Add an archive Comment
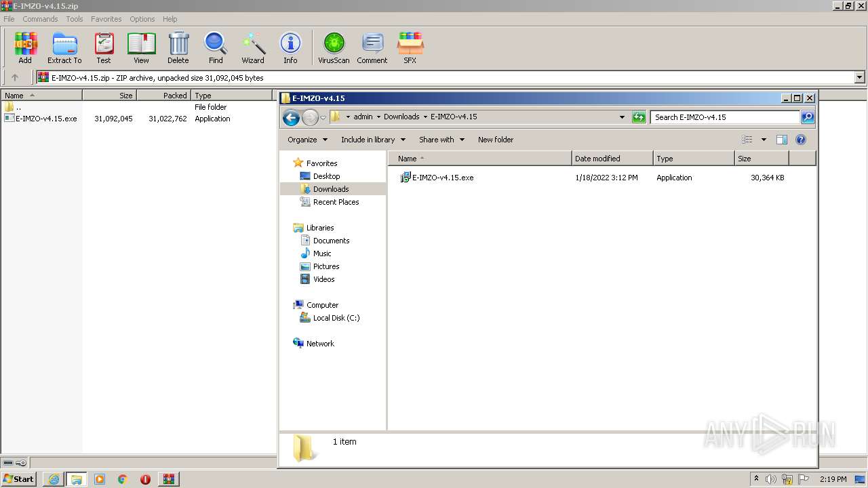This screenshot has height=488, width=868. click(x=372, y=47)
